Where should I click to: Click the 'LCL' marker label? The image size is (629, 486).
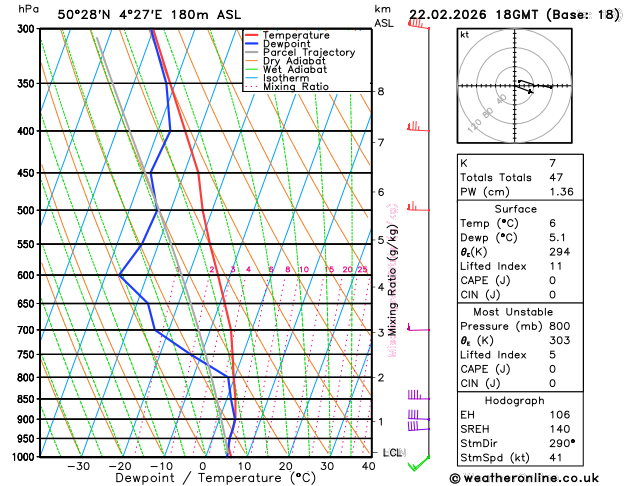392,453
